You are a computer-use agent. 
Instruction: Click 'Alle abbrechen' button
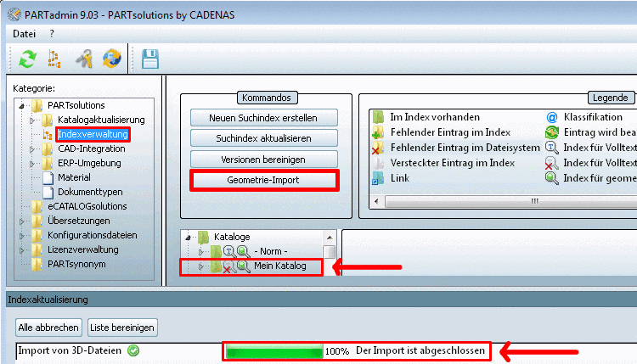48,328
